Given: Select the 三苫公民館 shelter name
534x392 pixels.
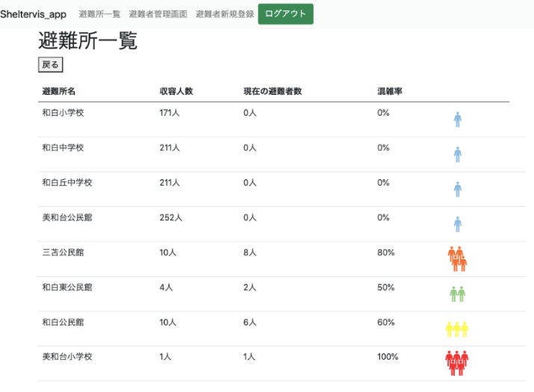Looking at the screenshot, I should click(63, 252).
